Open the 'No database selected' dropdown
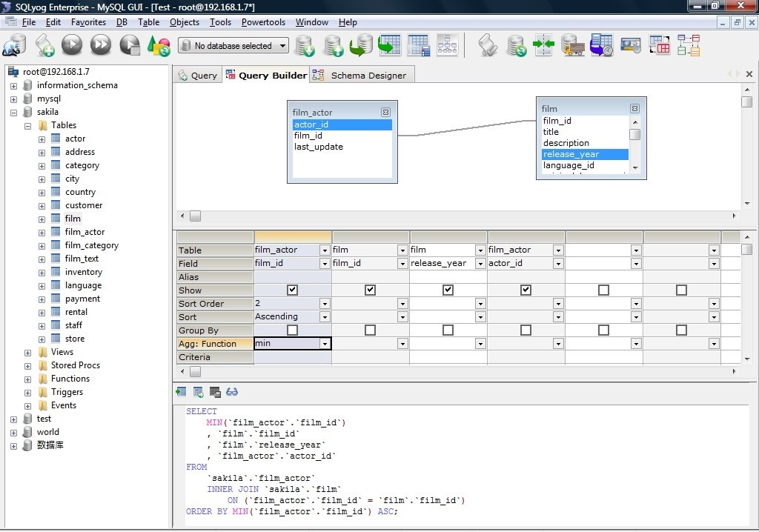The height and width of the screenshot is (532, 759). (x=282, y=46)
